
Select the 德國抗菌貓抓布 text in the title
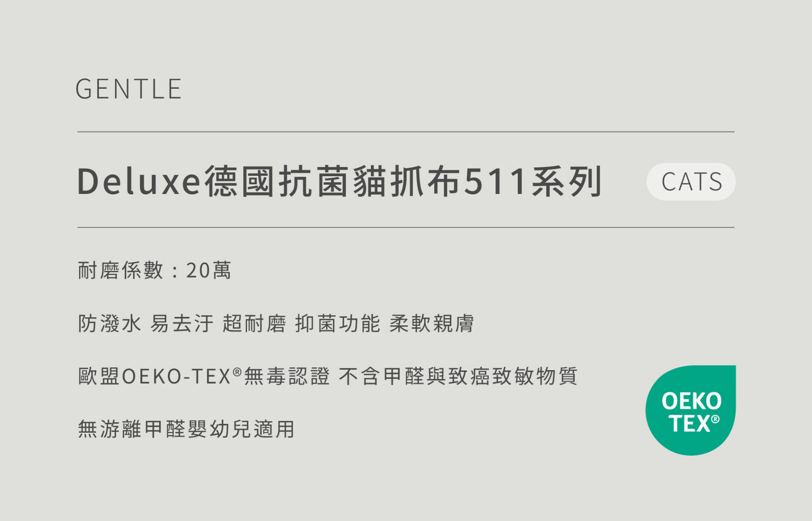click(x=332, y=182)
